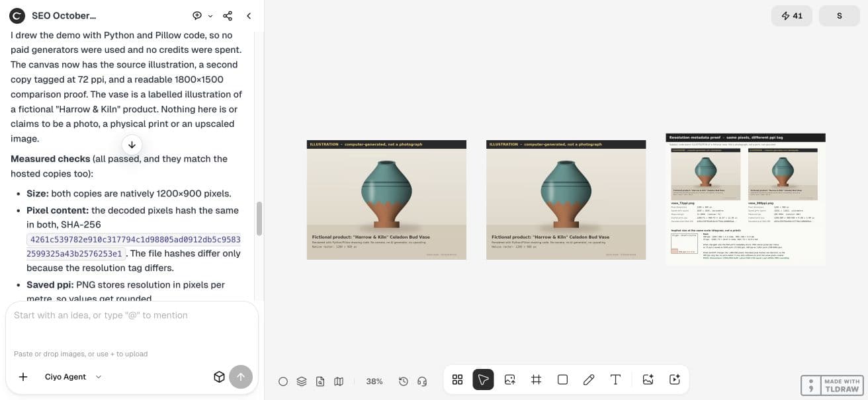Image resolution: width=868 pixels, height=400 pixels.
Task: Open the layers stack icon
Action: point(302,381)
